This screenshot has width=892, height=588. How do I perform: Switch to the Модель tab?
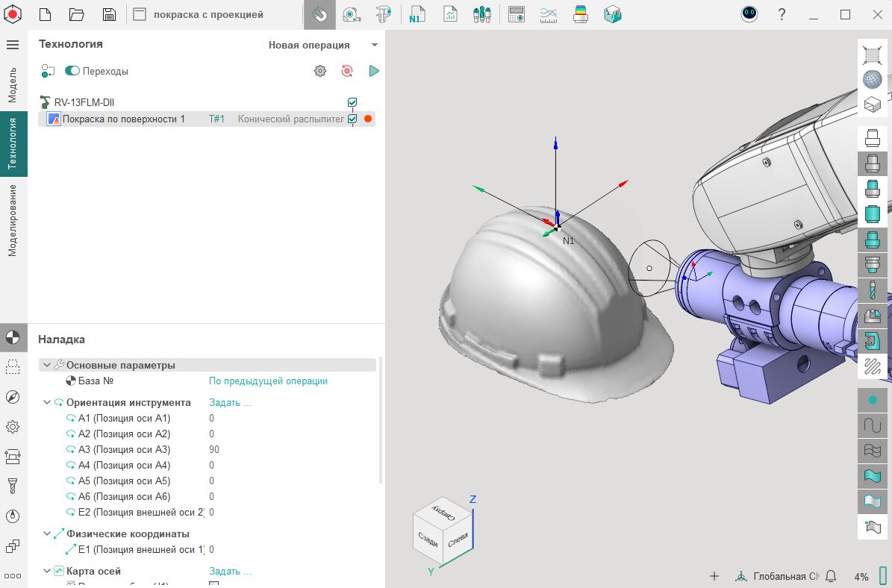point(13,84)
